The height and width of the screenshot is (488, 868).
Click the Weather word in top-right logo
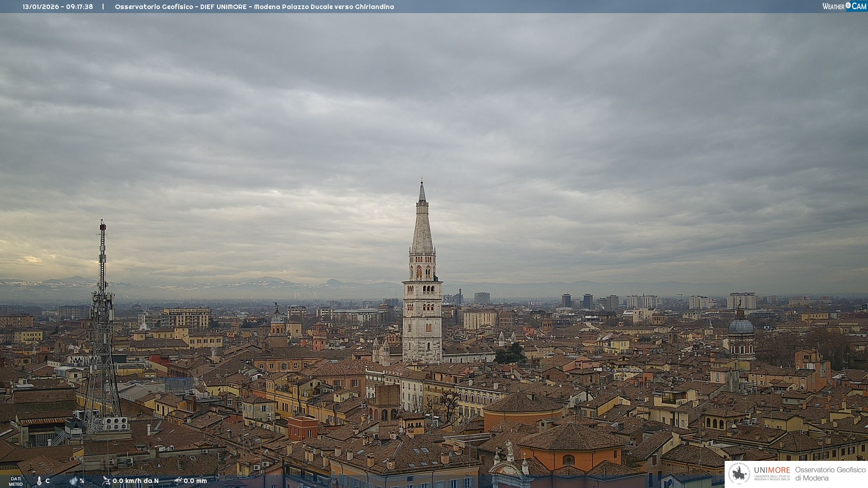[x=833, y=6]
